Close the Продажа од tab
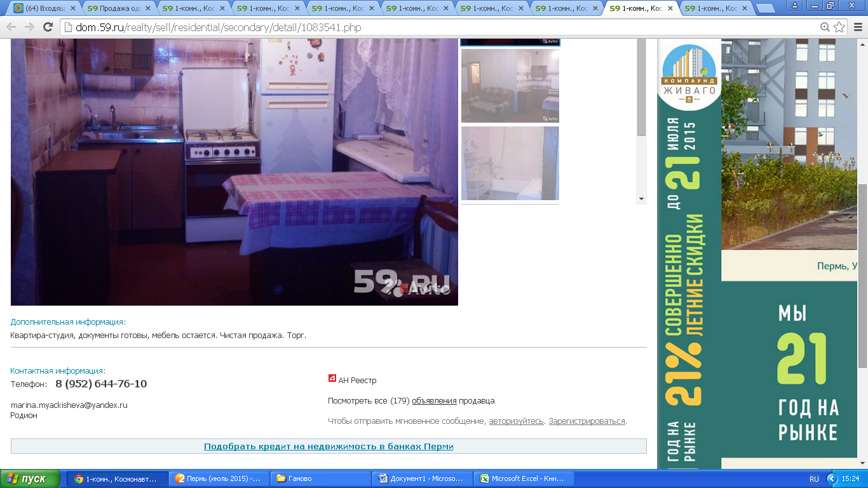 click(x=147, y=9)
